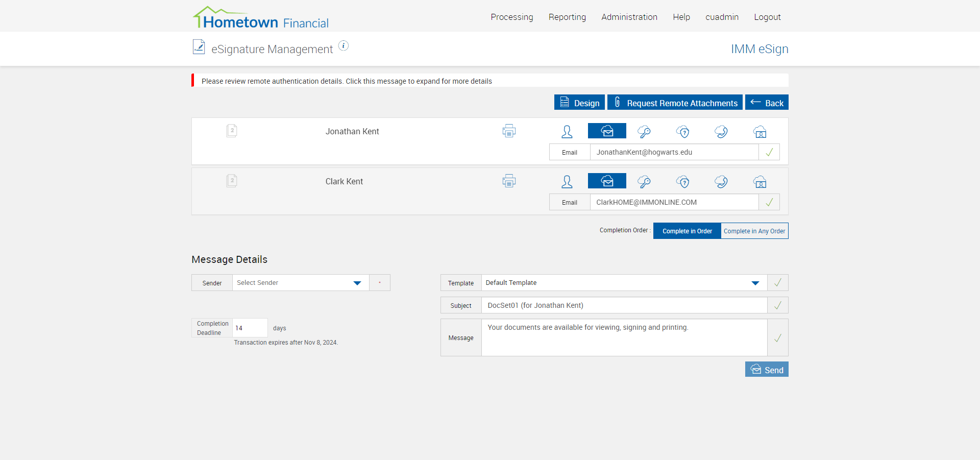980x460 pixels.
Task: Open the Administration menu
Action: [629, 17]
